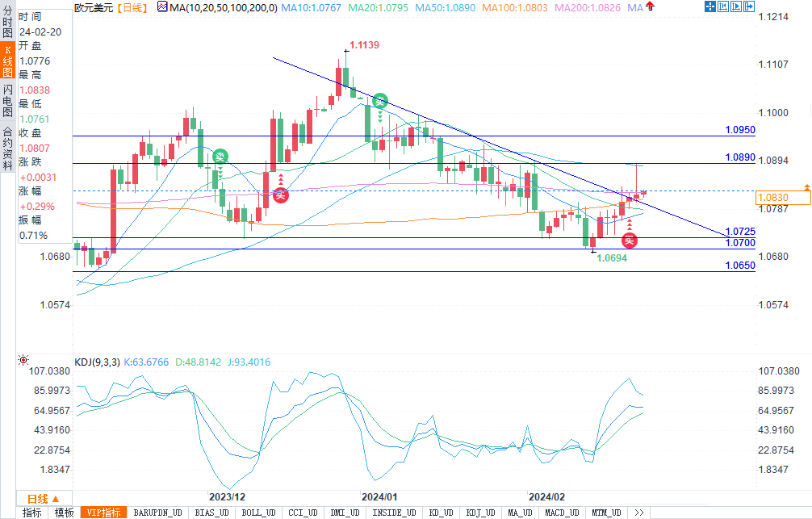Click the red buy marker near the 1.0694 low

(629, 241)
